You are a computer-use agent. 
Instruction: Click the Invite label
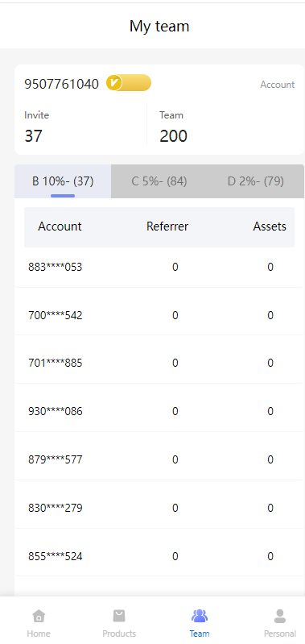pyautogui.click(x=36, y=115)
